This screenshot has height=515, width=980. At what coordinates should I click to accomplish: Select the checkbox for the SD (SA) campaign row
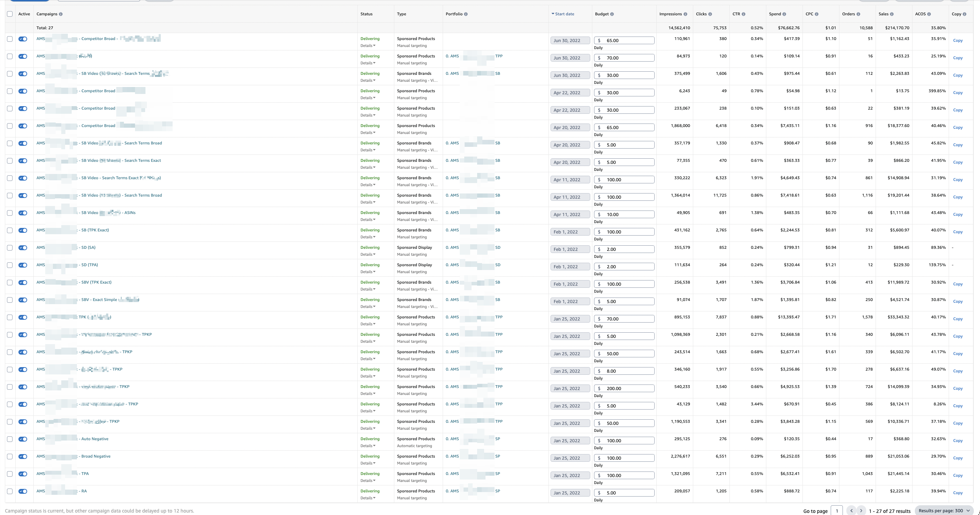[9, 248]
